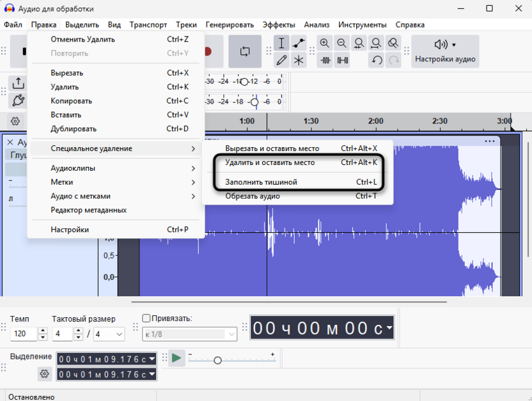The width and height of the screenshot is (532, 401).
Task: Open the Эффекты menu
Action: (x=279, y=24)
